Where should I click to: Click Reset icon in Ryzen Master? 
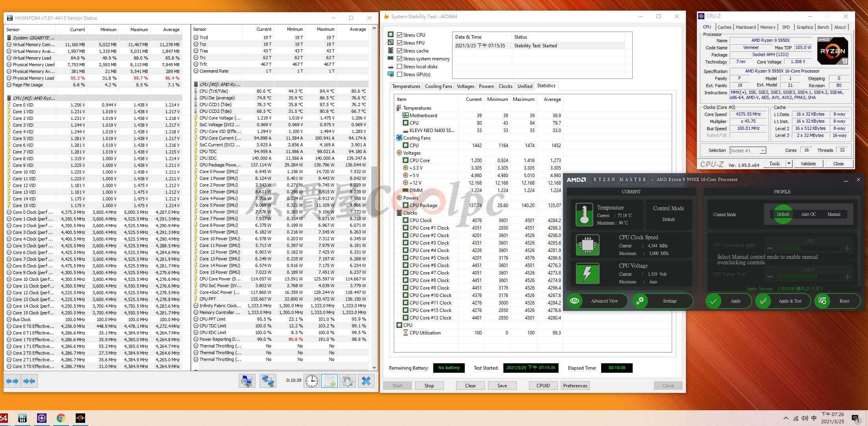click(x=822, y=301)
